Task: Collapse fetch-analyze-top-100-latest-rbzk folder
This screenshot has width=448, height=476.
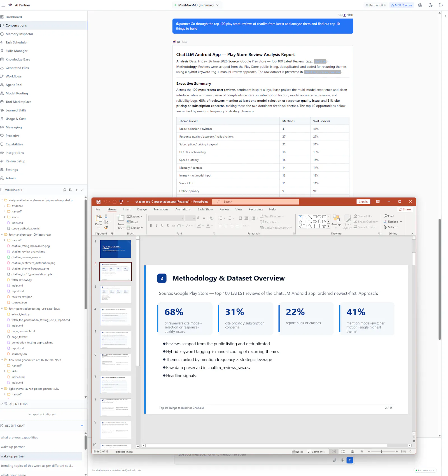Action: click(x=2, y=235)
